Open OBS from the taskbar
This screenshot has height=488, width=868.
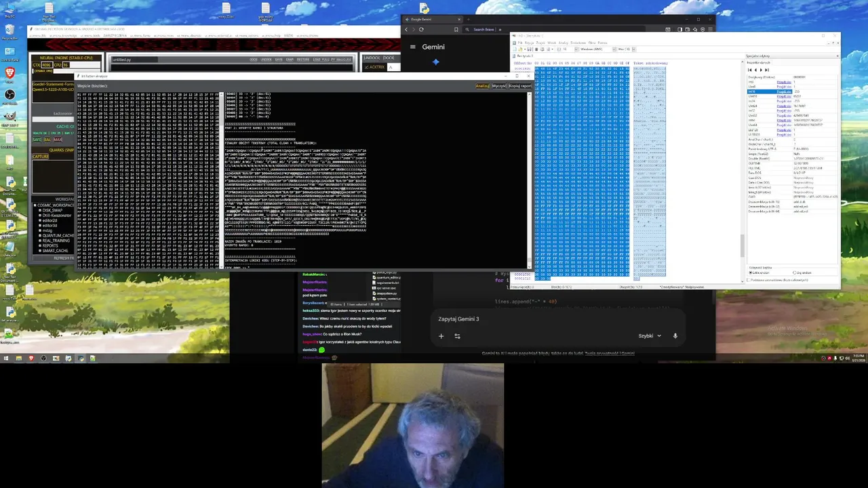[43, 358]
